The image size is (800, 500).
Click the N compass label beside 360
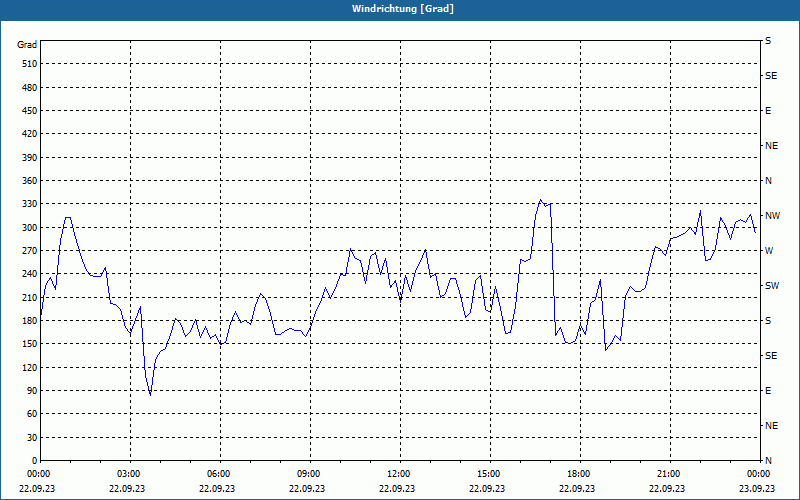tap(768, 181)
